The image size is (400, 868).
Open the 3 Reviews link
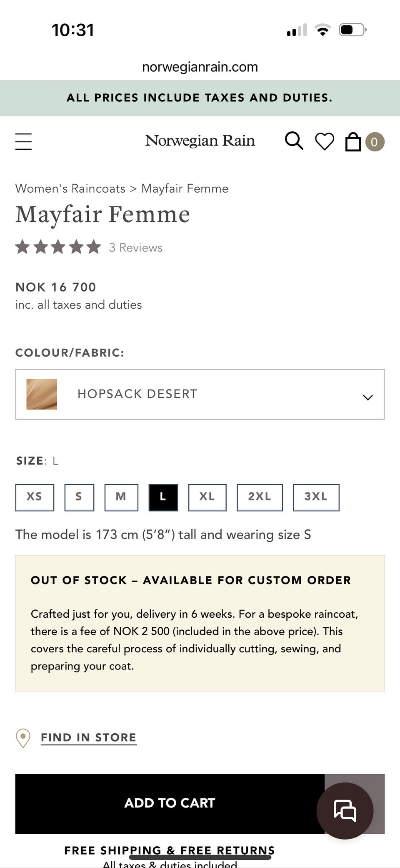coord(135,248)
